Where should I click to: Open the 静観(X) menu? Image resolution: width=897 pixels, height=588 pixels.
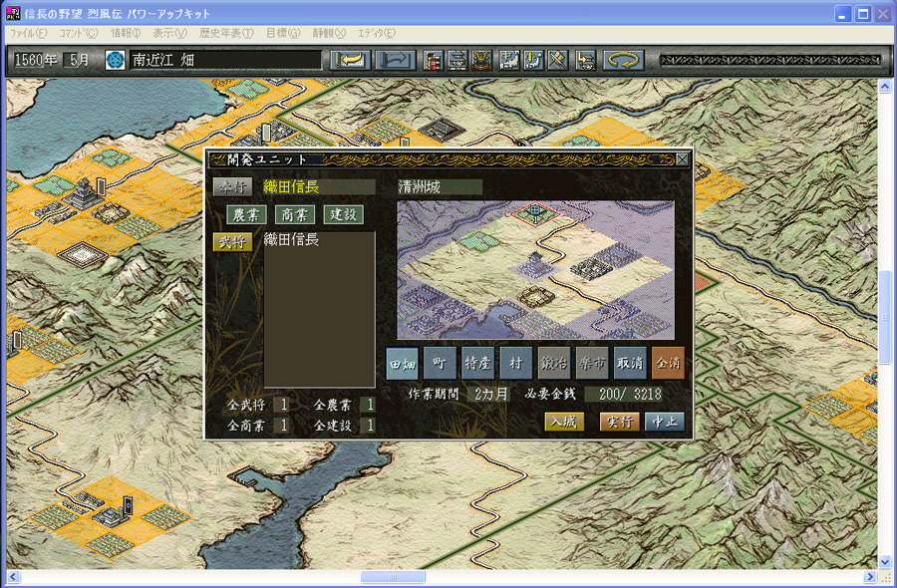(x=329, y=33)
